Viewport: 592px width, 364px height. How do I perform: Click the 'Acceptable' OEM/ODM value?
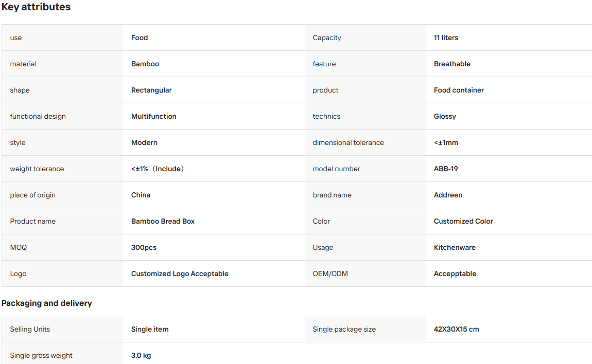455,274
